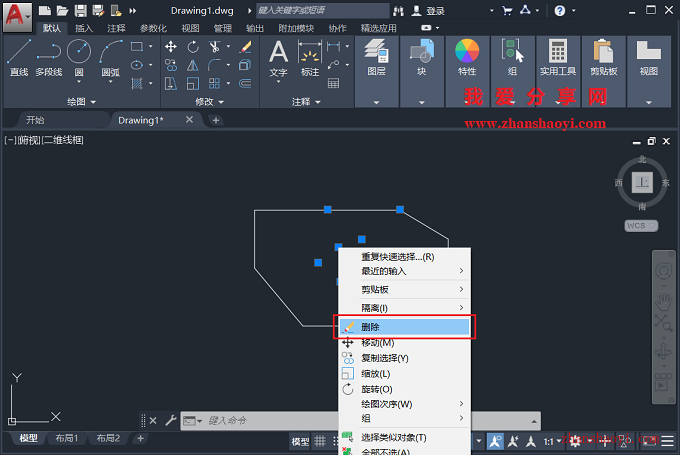
Task: Close the Drawing1* file tab
Action: (x=189, y=119)
